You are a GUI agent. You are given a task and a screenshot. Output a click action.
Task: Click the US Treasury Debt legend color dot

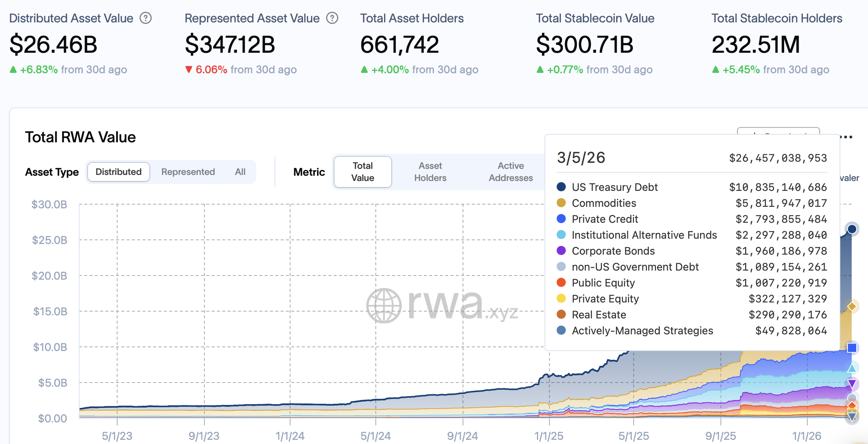[x=561, y=187]
